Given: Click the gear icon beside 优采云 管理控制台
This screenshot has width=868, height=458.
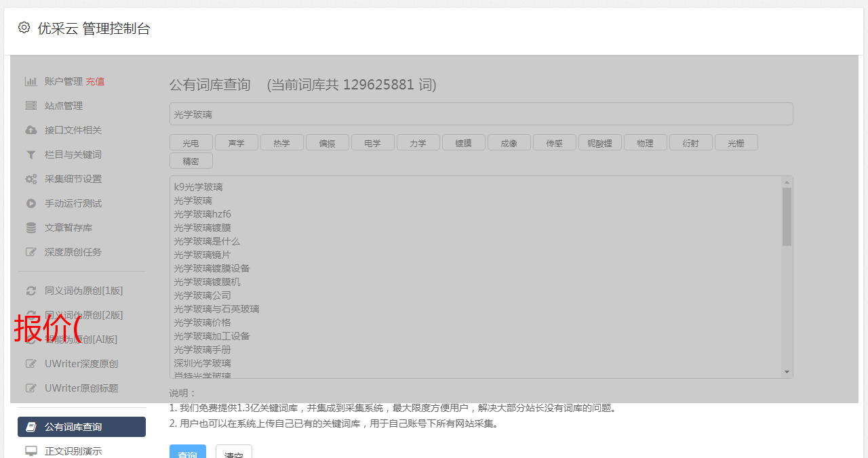Looking at the screenshot, I should pos(24,28).
